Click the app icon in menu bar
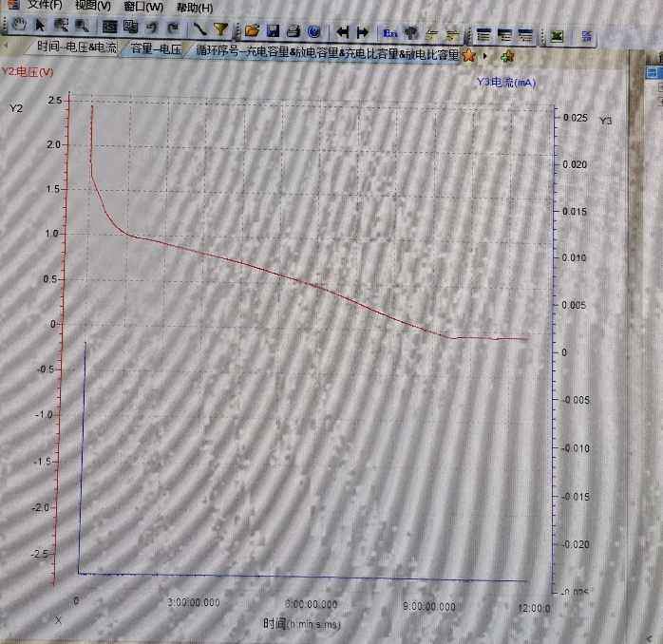Viewport: 663px width, 644px height. point(12,4)
